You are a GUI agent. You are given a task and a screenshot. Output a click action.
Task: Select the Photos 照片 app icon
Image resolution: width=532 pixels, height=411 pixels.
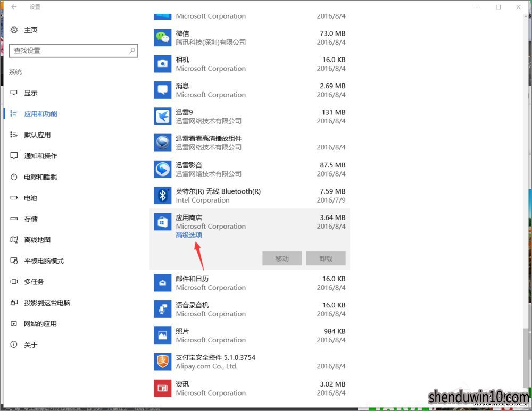162,335
